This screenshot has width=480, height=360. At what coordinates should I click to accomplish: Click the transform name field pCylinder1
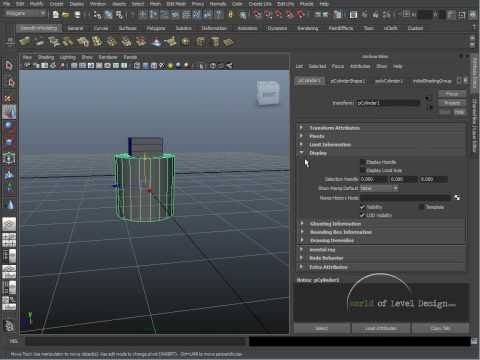pos(388,103)
